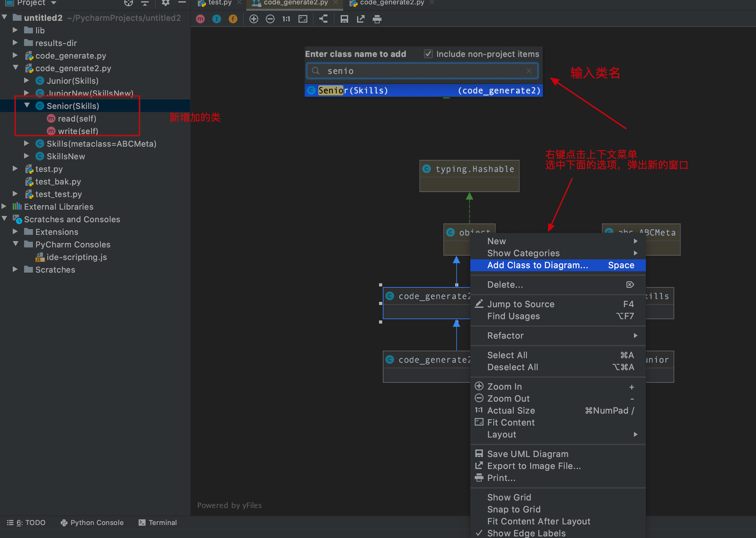Choose Export to Image File menu item
This screenshot has width=756, height=538.
point(558,466)
